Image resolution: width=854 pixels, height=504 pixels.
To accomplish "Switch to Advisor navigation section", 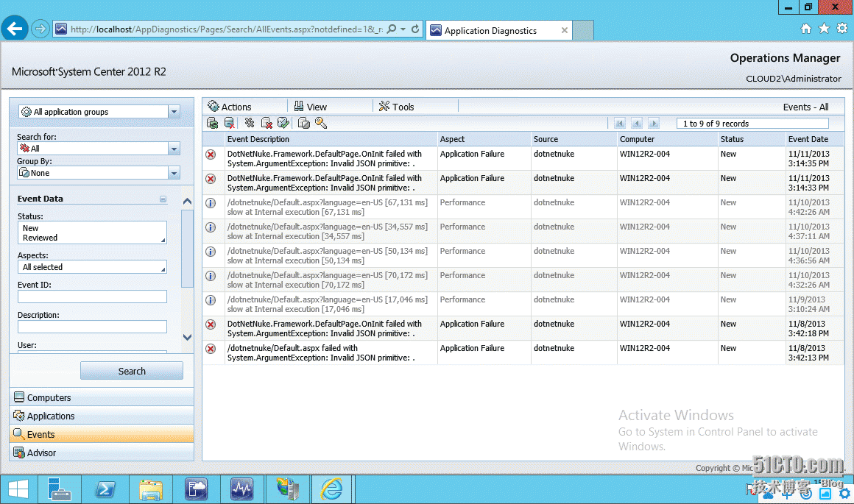I will click(102, 452).
